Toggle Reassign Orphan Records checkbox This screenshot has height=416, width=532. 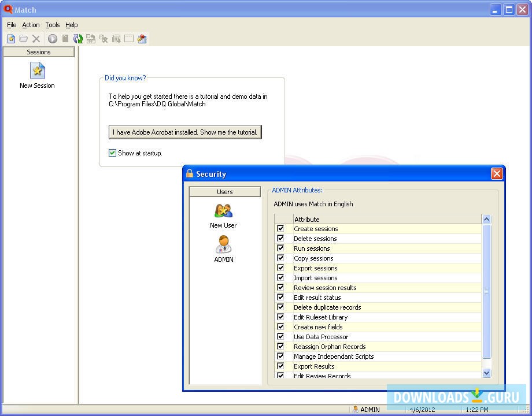[x=280, y=347]
